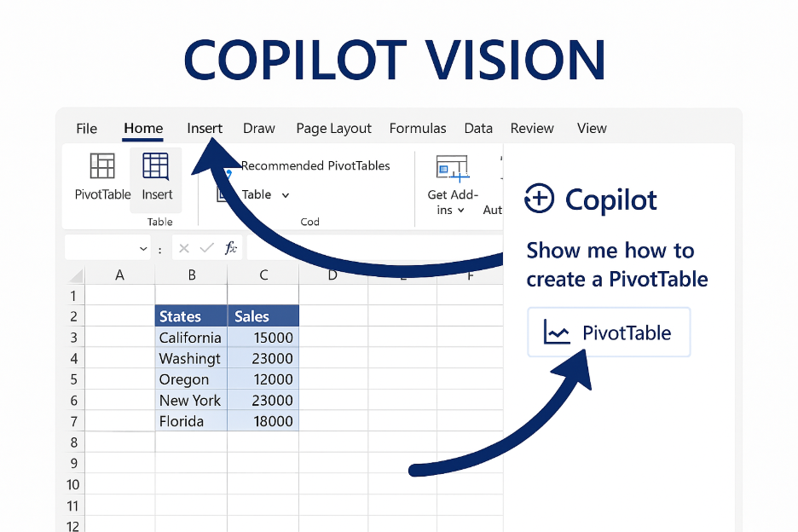Switch to the Home ribbon tab
798x532 pixels.
[143, 128]
